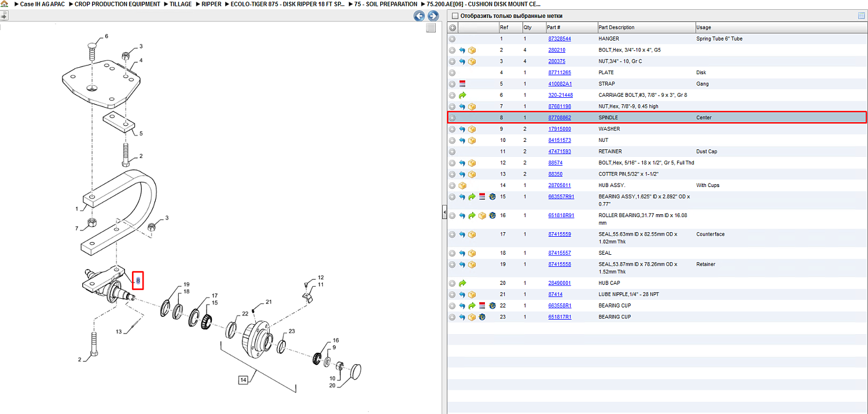868x414 pixels.
Task: Navigate to RIPPER breadcrumb item
Action: (x=211, y=4)
